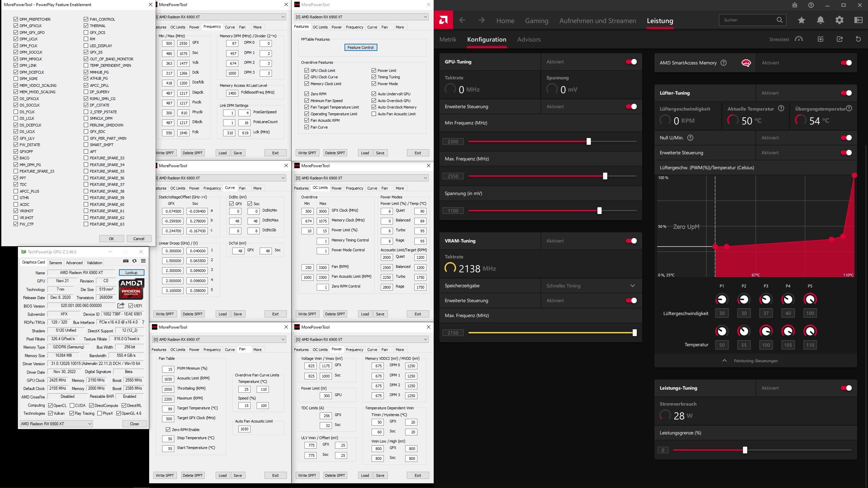Screen dimensions: 868x488
Task: Toggle the VRAM-Tuning switch
Action: (631, 241)
